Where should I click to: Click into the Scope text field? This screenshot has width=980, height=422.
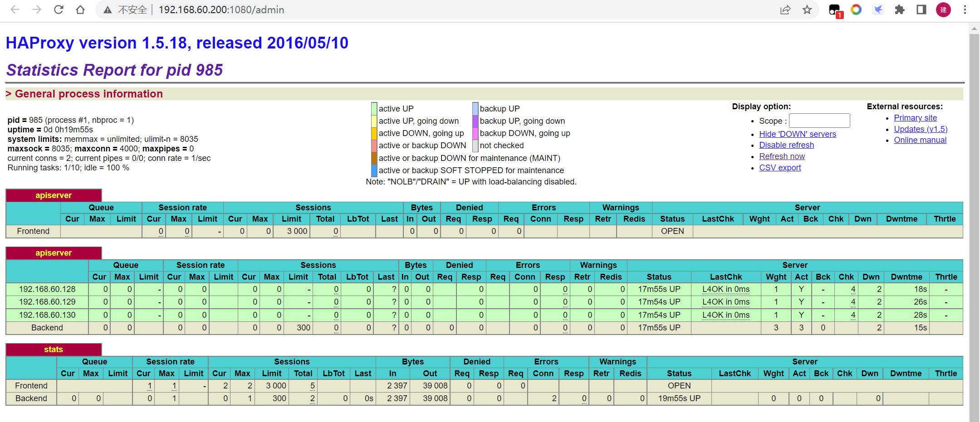[x=819, y=121]
